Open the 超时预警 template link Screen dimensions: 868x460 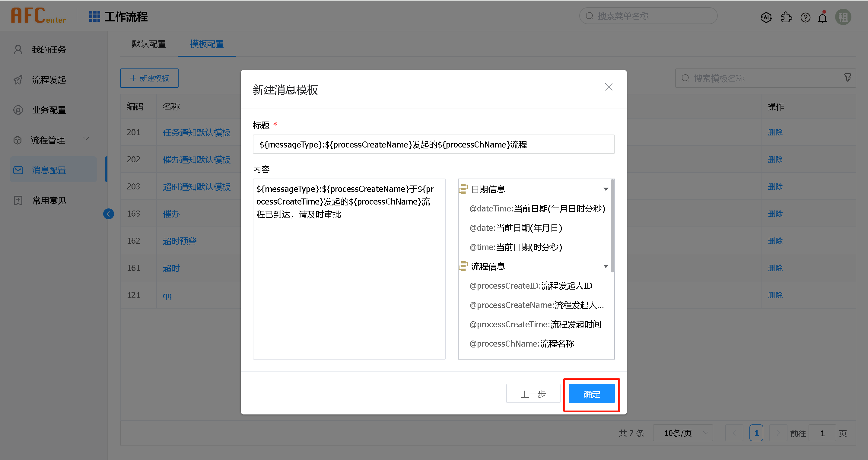coord(179,241)
